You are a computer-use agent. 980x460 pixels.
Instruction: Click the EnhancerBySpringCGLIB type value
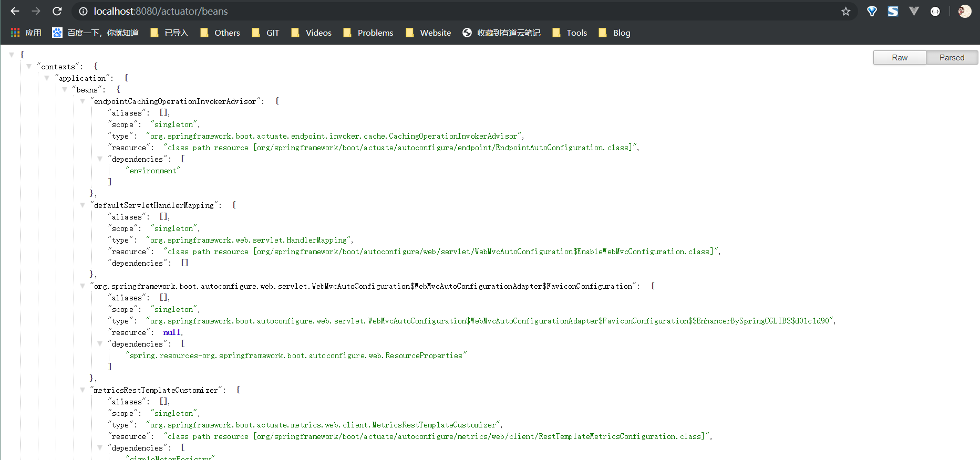click(x=490, y=321)
